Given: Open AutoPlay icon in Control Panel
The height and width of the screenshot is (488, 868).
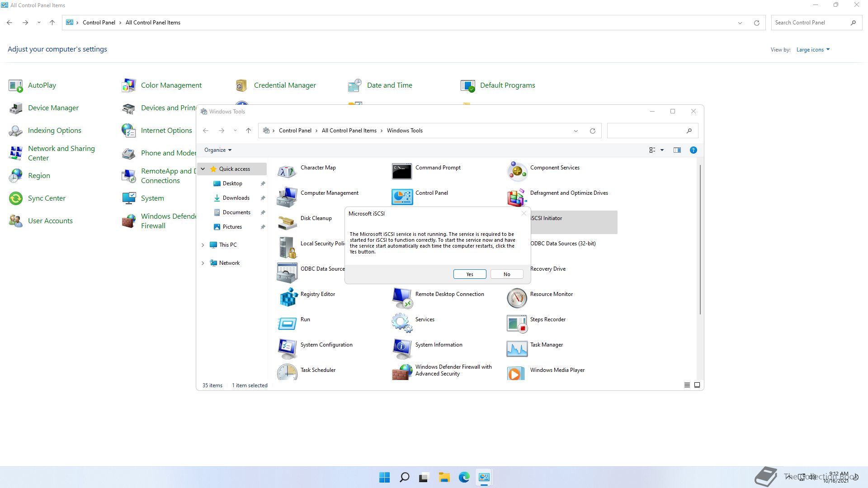Looking at the screenshot, I should coord(15,85).
